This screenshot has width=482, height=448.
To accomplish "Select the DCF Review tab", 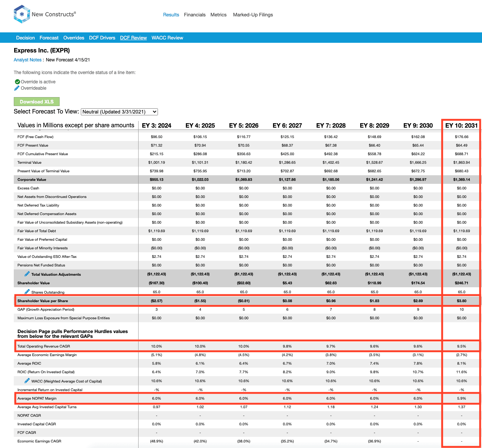I will (x=133, y=38).
